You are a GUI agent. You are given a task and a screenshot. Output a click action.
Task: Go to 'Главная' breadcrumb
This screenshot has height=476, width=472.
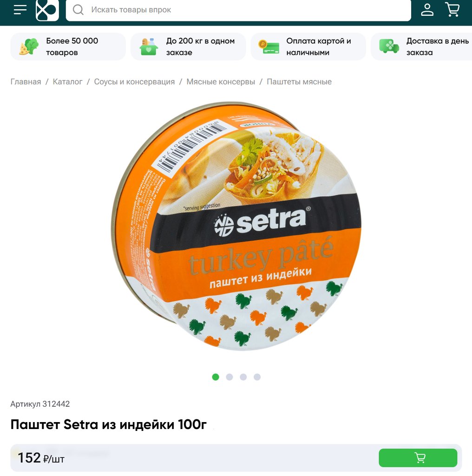(26, 82)
